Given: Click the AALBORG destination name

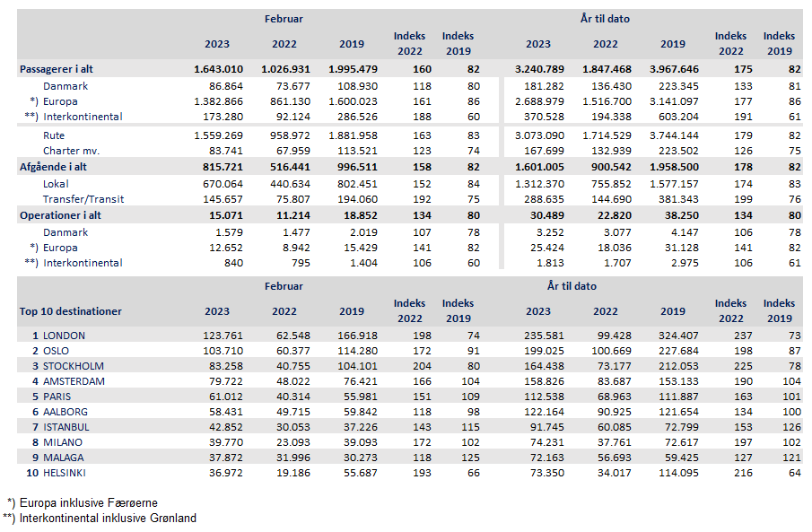Looking at the screenshot, I should [x=67, y=412].
